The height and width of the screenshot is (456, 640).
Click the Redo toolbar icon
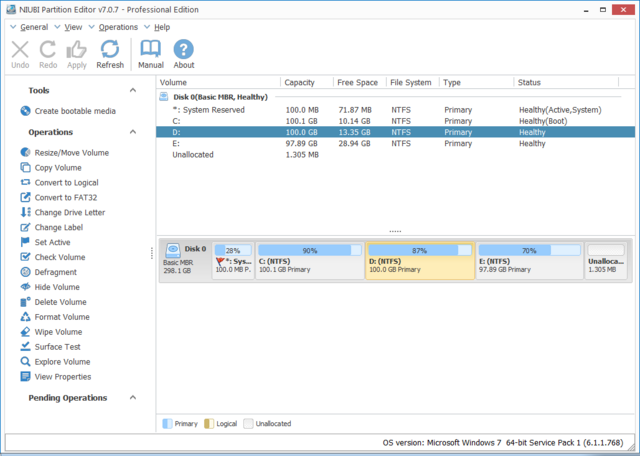48,50
